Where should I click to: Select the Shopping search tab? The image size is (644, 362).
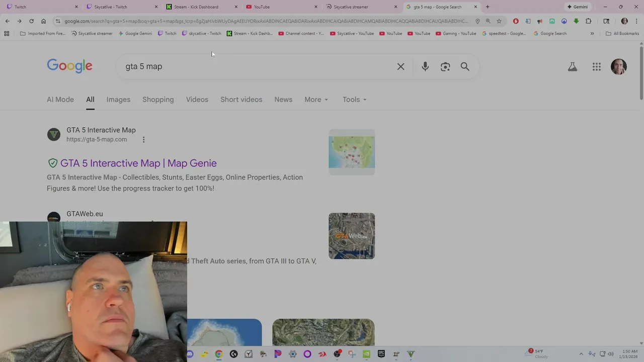pyautogui.click(x=158, y=100)
